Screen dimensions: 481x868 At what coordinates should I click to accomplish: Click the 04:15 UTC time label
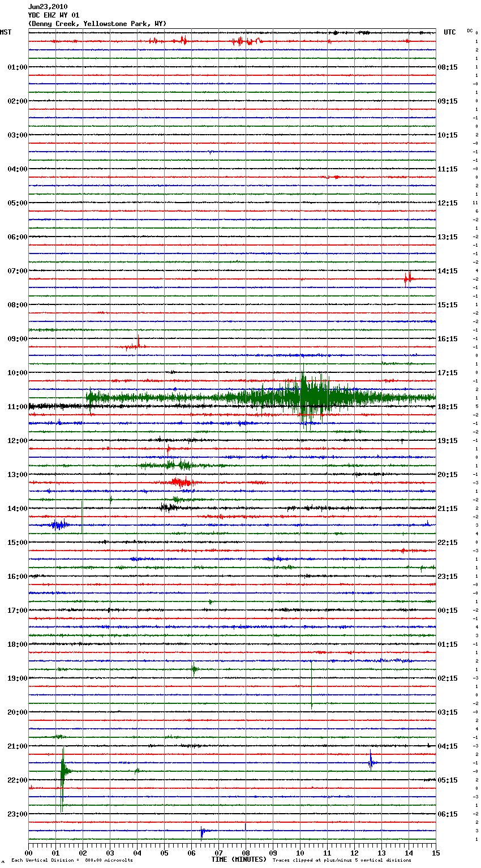click(x=448, y=746)
